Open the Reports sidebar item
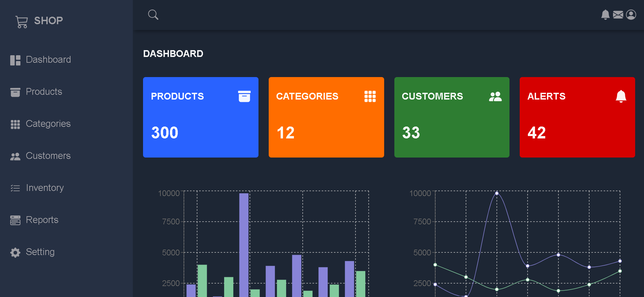The height and width of the screenshot is (297, 644). [42, 220]
